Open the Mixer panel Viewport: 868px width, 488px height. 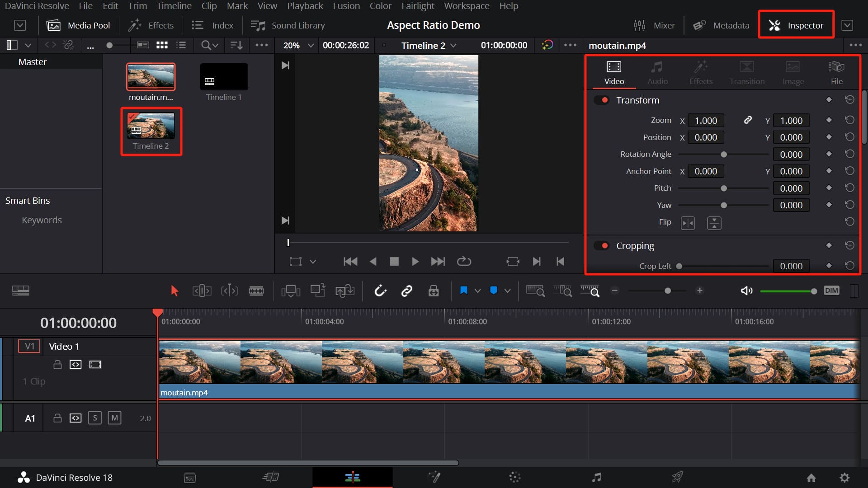click(x=654, y=25)
